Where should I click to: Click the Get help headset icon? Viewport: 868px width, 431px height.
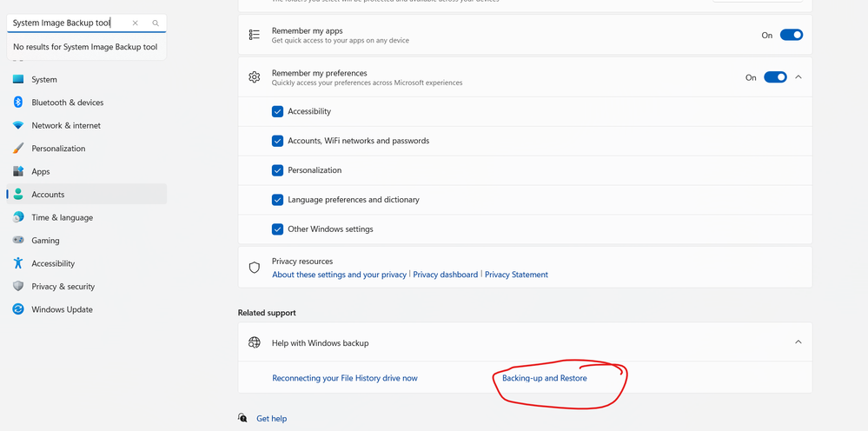(242, 418)
